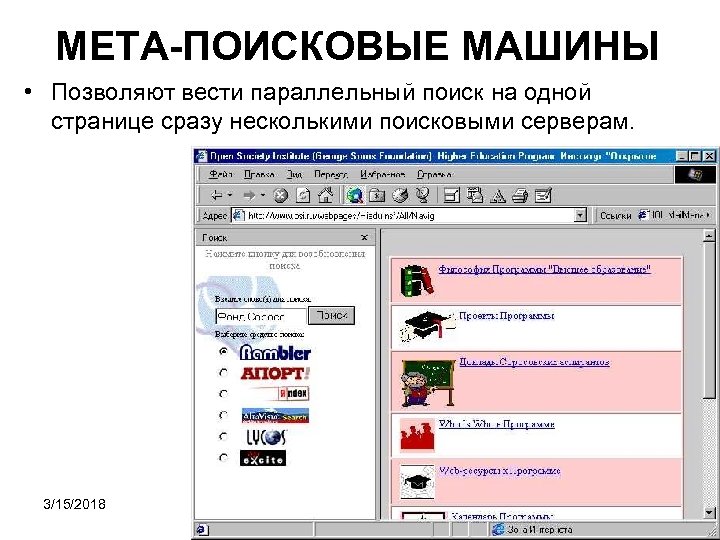Viewport: 720px width, 540px height.
Task: Click the Print toolbar icon
Action: coord(520,196)
